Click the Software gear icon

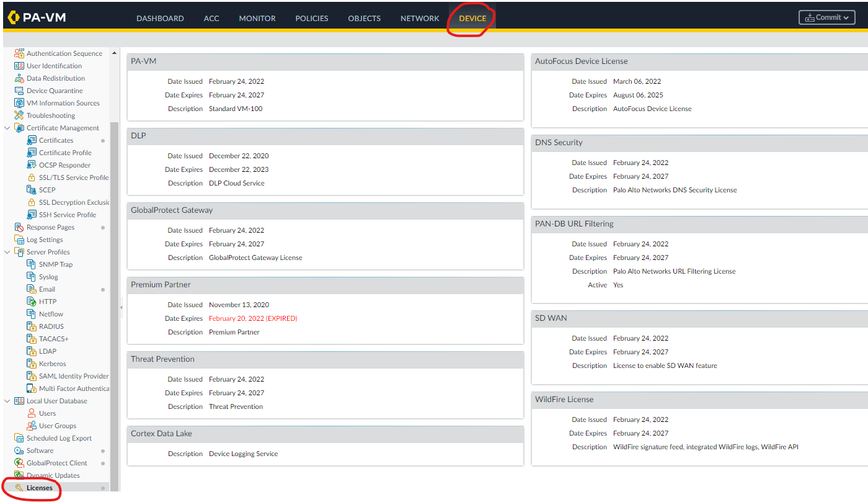tap(19, 450)
